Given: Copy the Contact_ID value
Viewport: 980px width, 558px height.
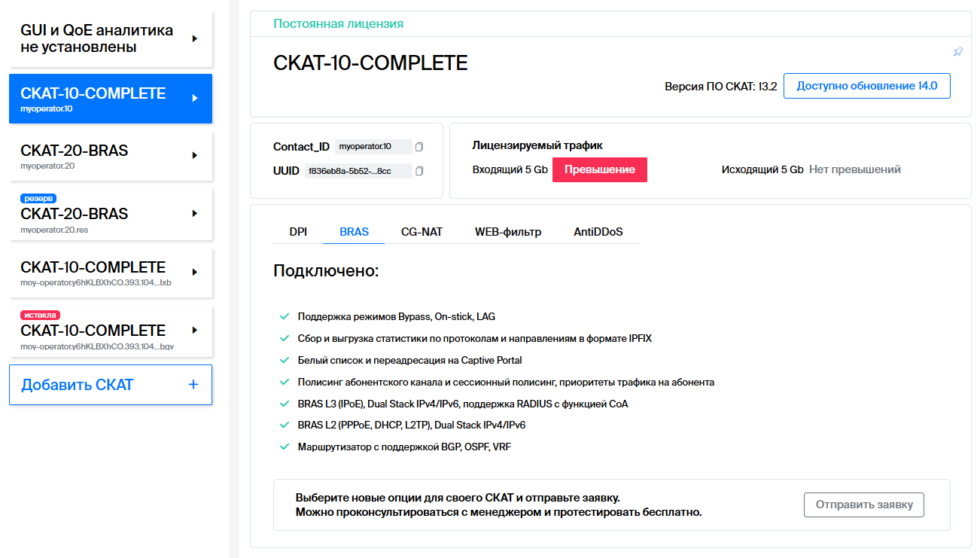Looking at the screenshot, I should tap(419, 146).
